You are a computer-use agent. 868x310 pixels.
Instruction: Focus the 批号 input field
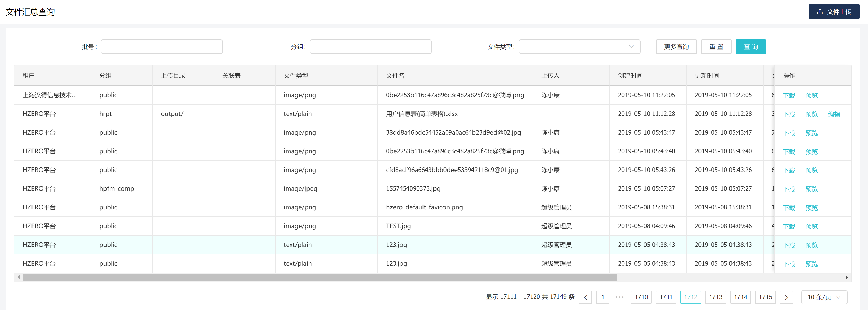click(162, 47)
